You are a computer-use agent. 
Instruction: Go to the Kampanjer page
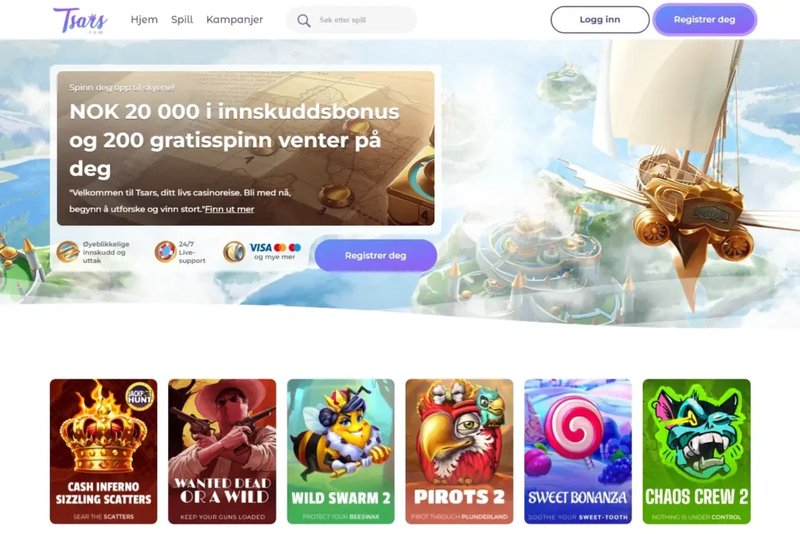[235, 19]
